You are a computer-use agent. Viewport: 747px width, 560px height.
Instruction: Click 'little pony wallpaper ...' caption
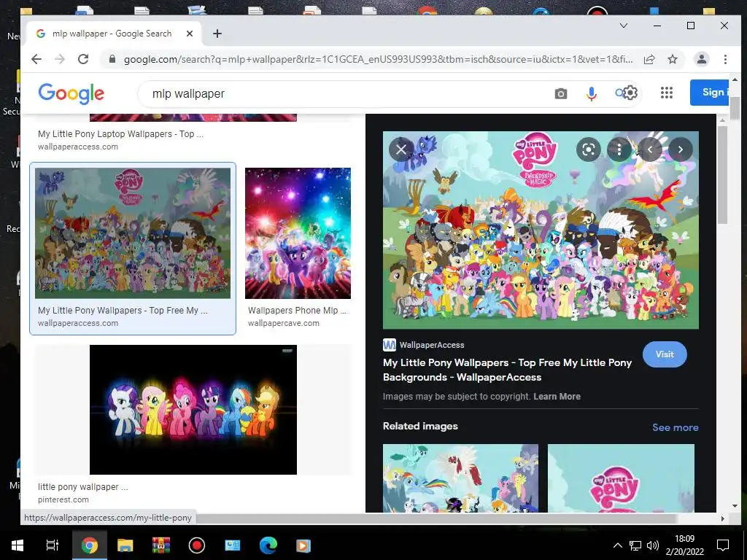tap(83, 486)
